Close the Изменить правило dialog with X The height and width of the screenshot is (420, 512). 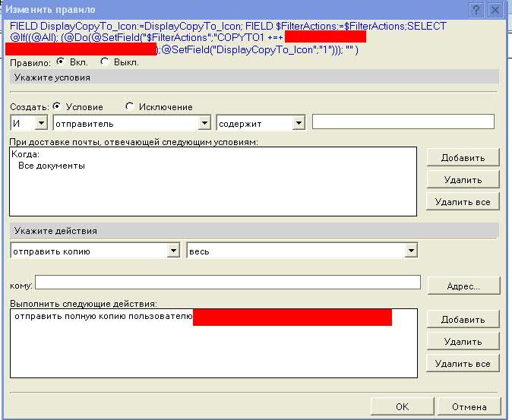[495, 10]
